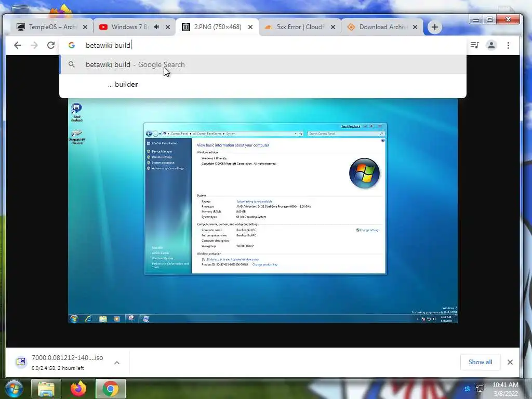
Task: Open the Chrome profile avatar
Action: tap(491, 45)
